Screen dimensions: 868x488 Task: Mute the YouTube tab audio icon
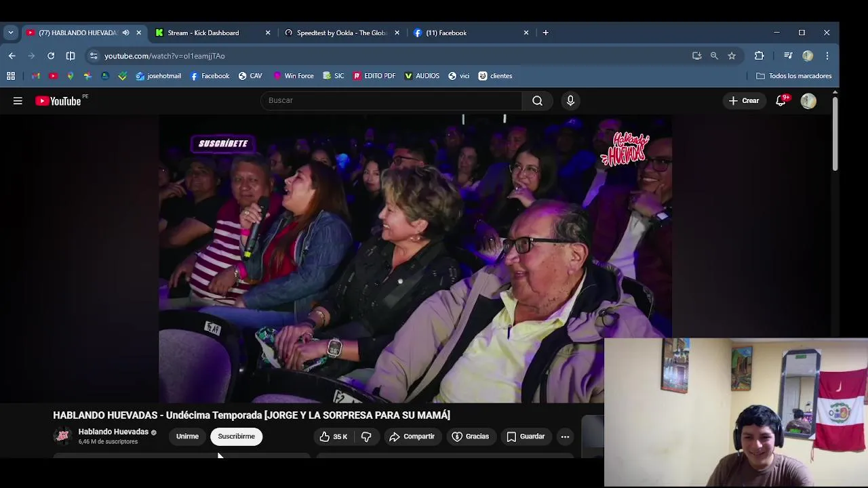tap(125, 33)
